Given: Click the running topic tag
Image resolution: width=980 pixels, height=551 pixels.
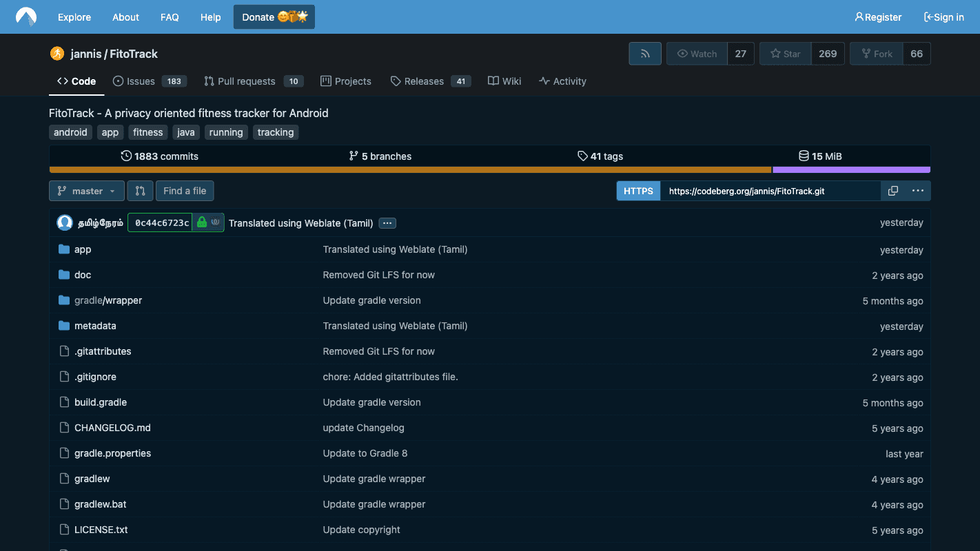Looking at the screenshot, I should click(226, 132).
